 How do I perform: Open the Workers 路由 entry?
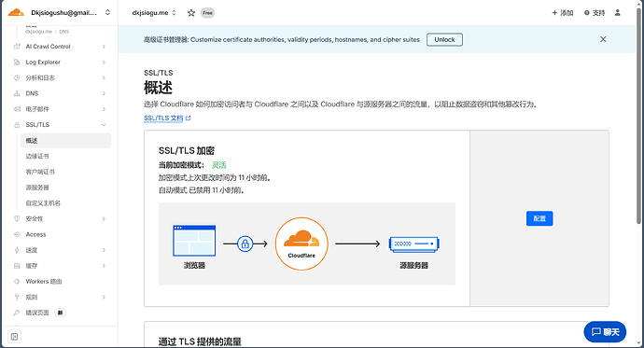(x=44, y=281)
